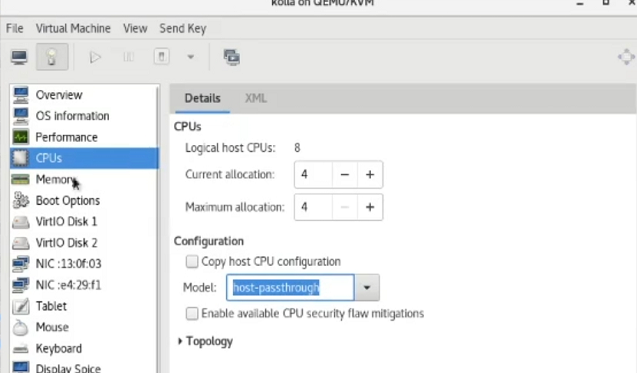Select Keyboard label in hardware list
This screenshot has width=637, height=373.
click(58, 348)
